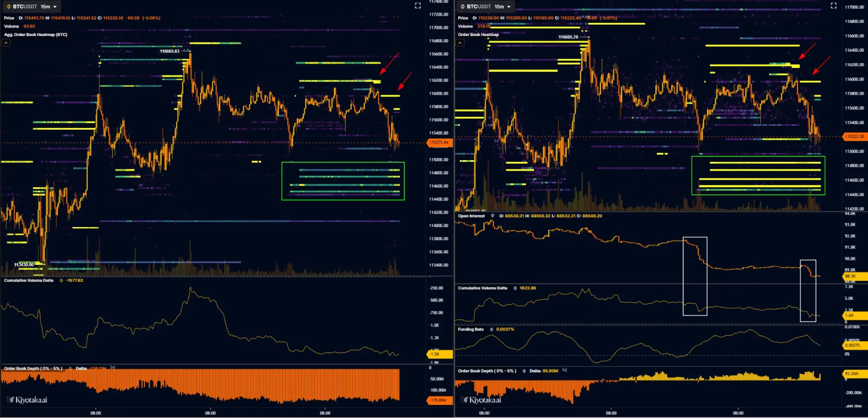868x418 pixels.
Task: Expand the fullscreen icon on the left chart
Action: [x=418, y=6]
